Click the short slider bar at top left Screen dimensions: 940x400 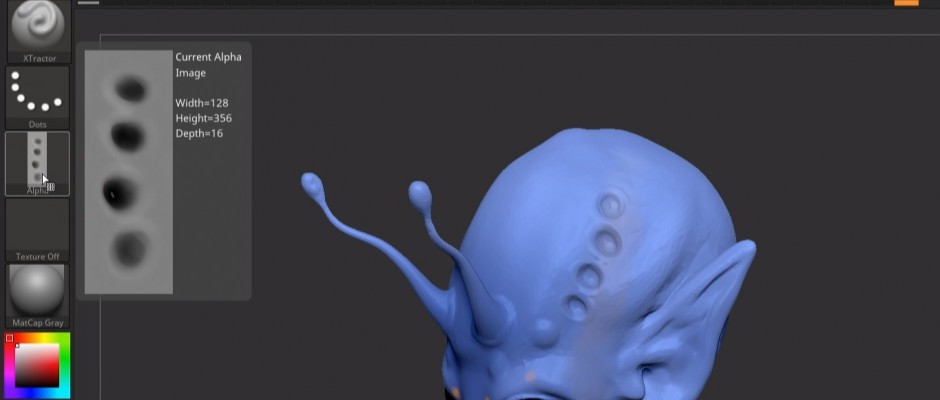[x=89, y=3]
